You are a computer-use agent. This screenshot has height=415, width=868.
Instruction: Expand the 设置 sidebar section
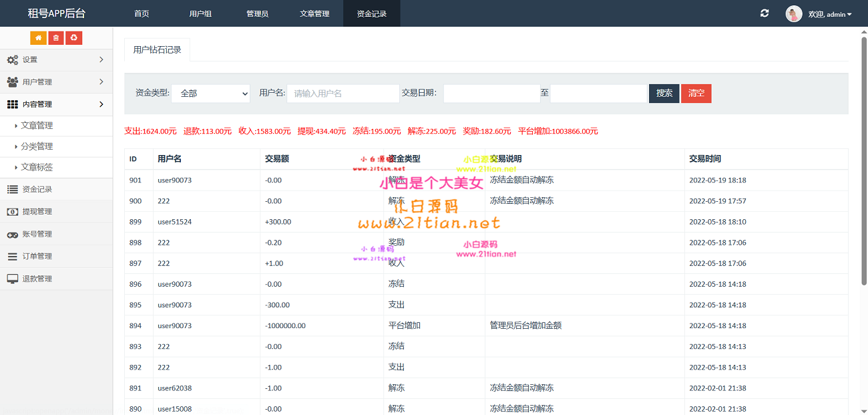point(56,59)
